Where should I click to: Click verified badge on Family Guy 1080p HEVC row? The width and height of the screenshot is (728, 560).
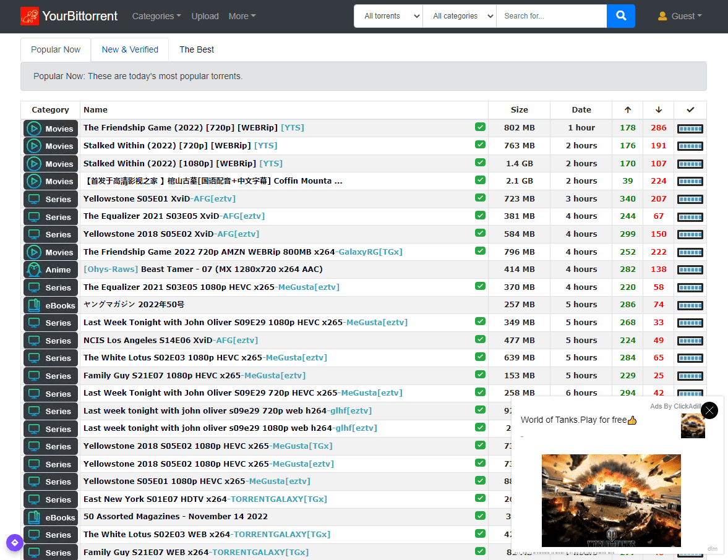pos(480,375)
